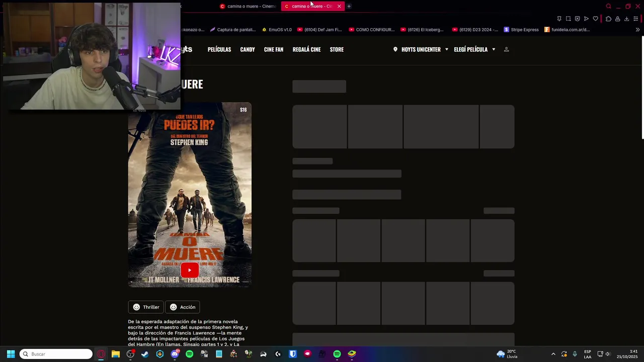Viewport: 644px width, 362px height.
Task: Open the browser profile icon
Action: [x=617, y=19]
